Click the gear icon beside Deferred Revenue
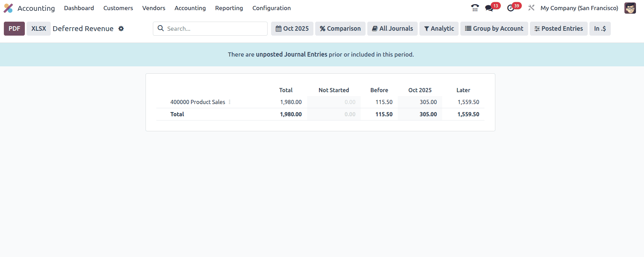 pos(121,29)
